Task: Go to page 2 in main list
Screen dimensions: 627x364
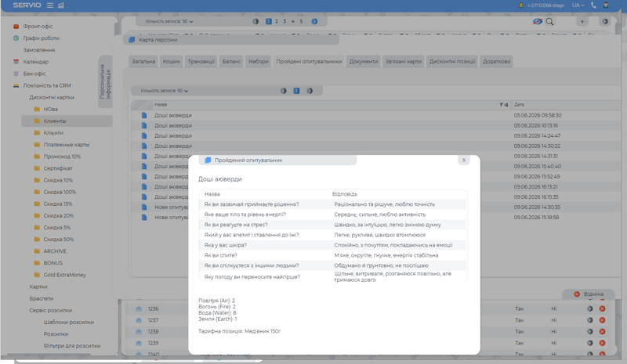Action: point(277,22)
